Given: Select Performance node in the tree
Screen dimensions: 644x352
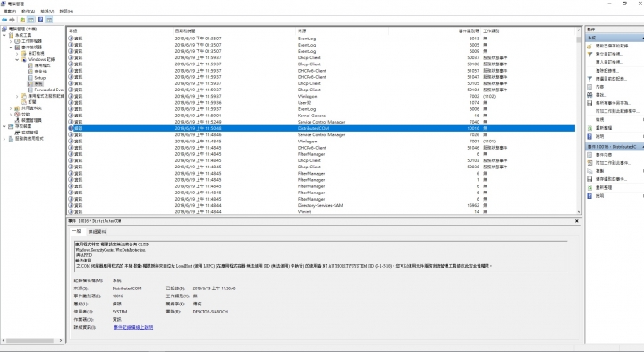Looking at the screenshot, I should [x=25, y=115].
